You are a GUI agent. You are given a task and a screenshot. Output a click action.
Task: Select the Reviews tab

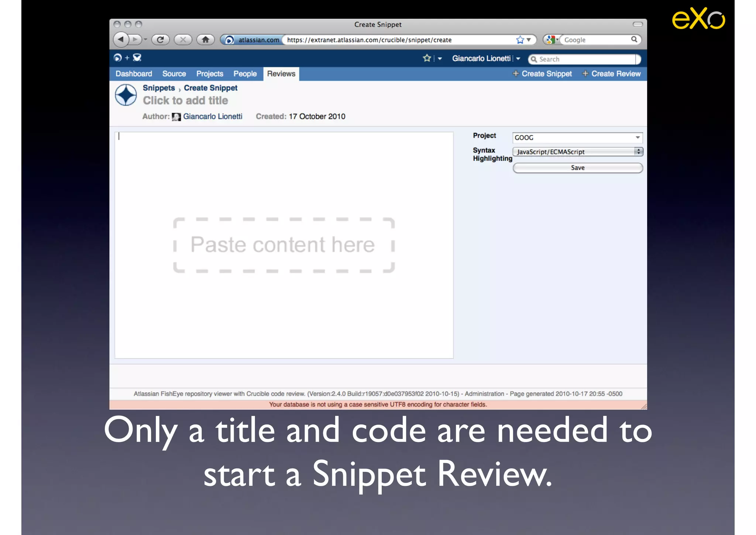point(281,74)
